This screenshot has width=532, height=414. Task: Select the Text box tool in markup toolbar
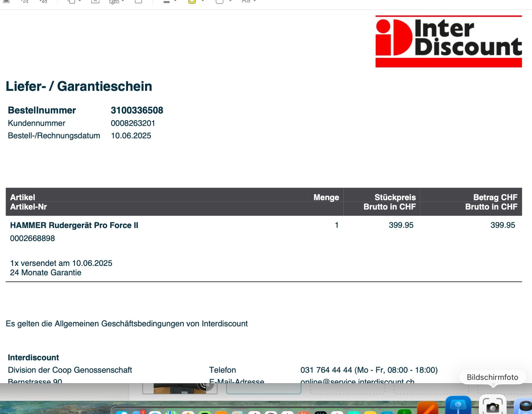pyautogui.click(x=95, y=2)
